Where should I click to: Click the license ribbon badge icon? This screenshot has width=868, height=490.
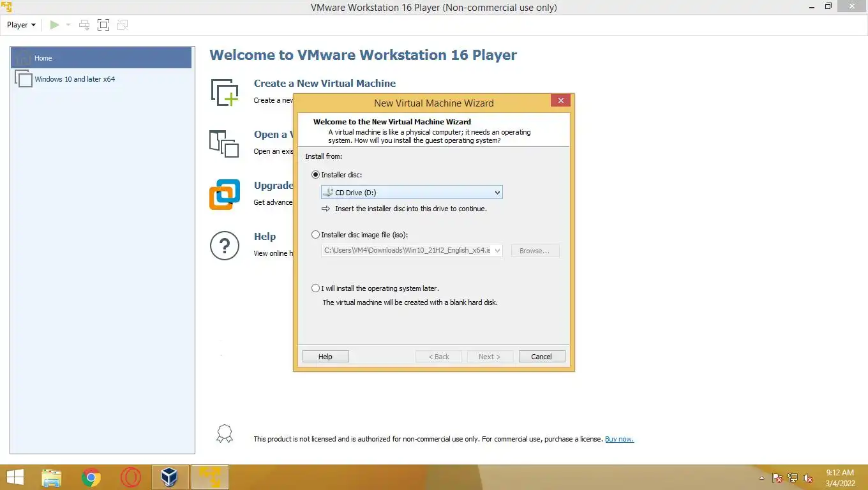(225, 434)
